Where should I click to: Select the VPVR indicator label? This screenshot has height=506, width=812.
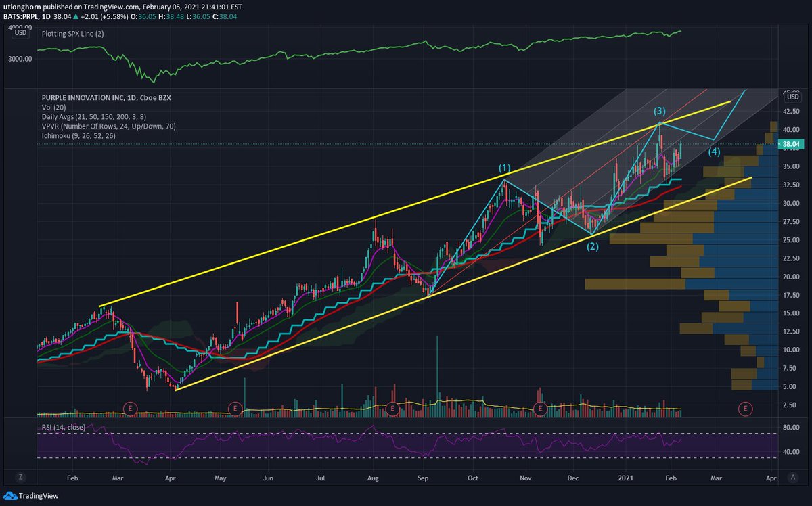point(108,126)
